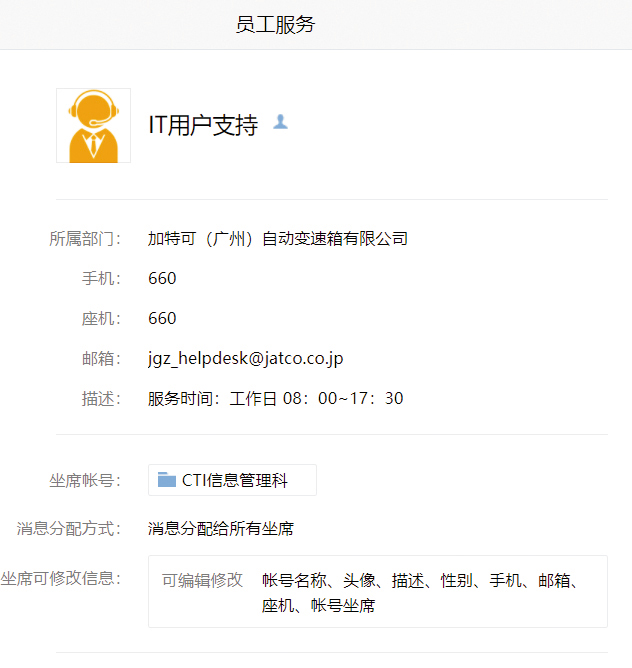Click the company name 加特可（广州）自动变速箱有限公司
This screenshot has width=632, height=668.
point(278,238)
